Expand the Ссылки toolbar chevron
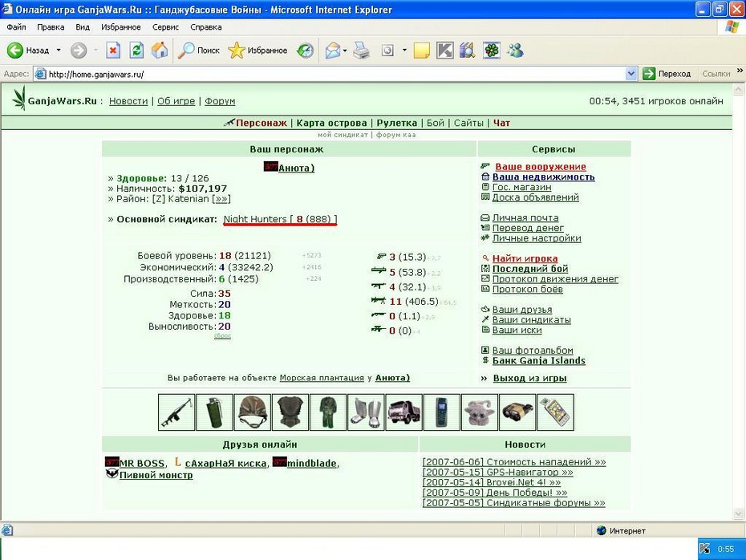Screen dimensions: 746x560 (x=740, y=71)
